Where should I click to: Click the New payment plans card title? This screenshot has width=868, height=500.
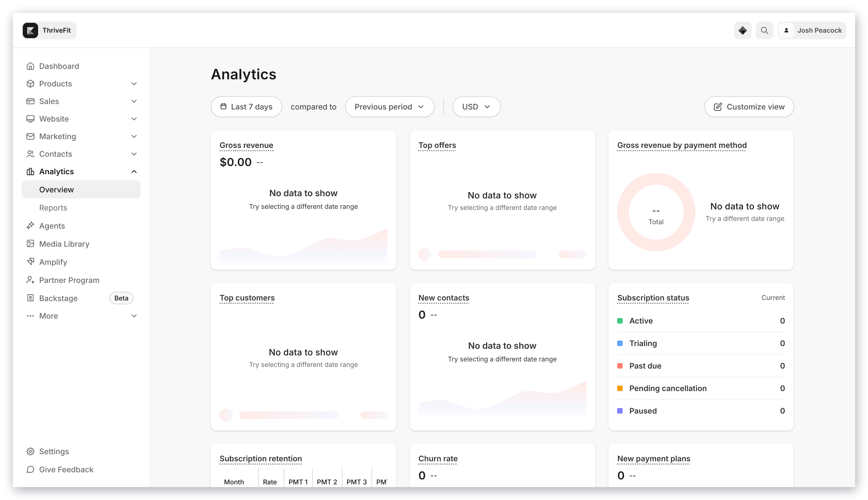(654, 459)
